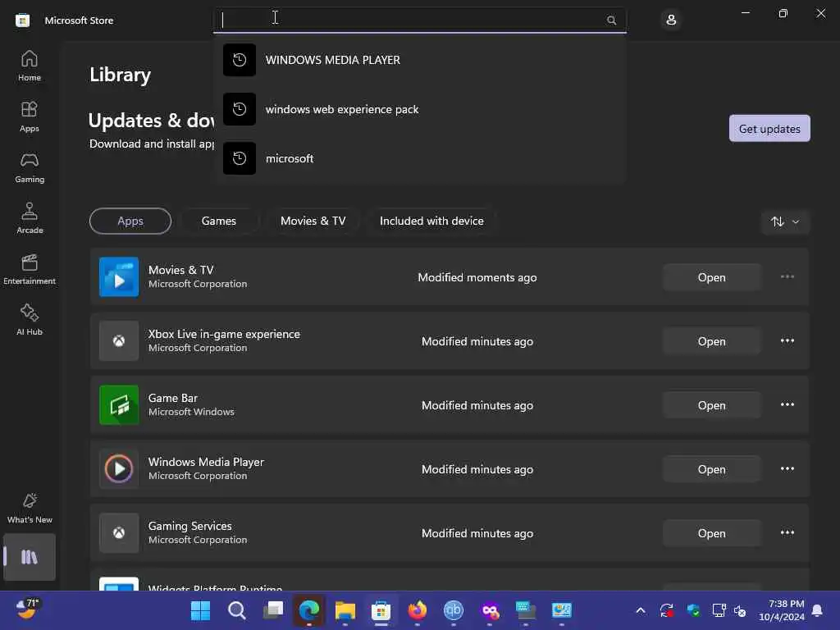Click the Windows Media Player app icon
The width and height of the screenshot is (840, 630).
click(119, 468)
